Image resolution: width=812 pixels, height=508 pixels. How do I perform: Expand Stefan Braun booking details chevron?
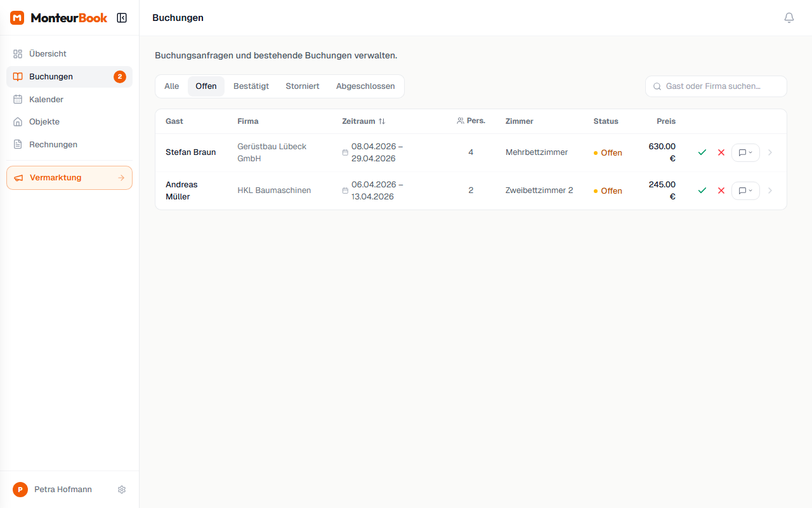coord(770,152)
